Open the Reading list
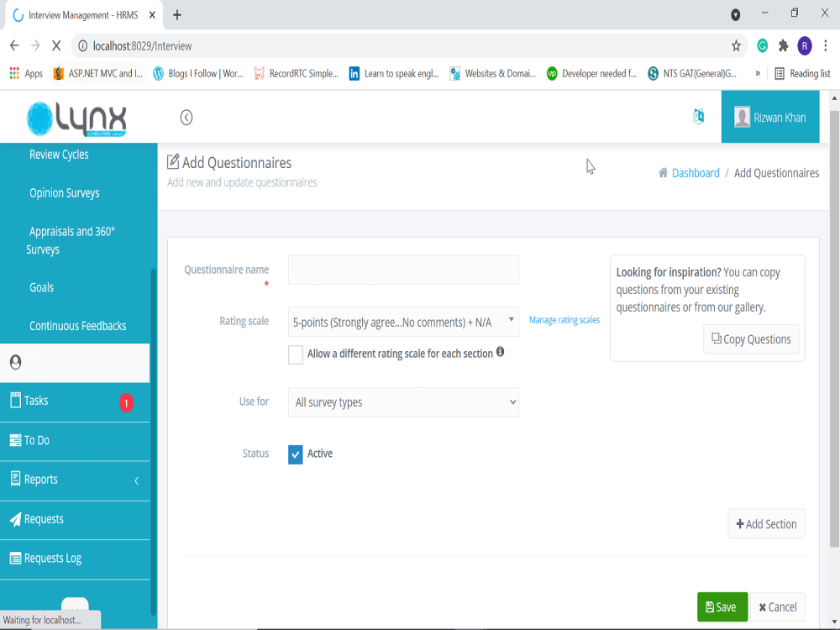Viewport: 840px width, 630px height. tap(802, 73)
